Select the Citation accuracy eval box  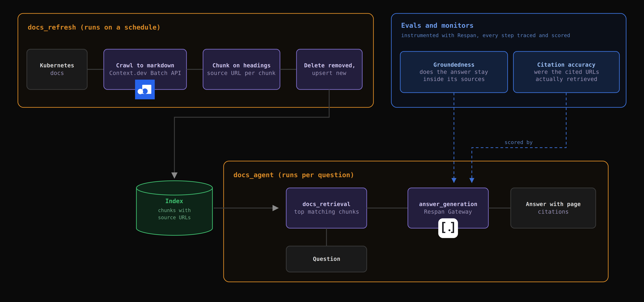coord(566,72)
